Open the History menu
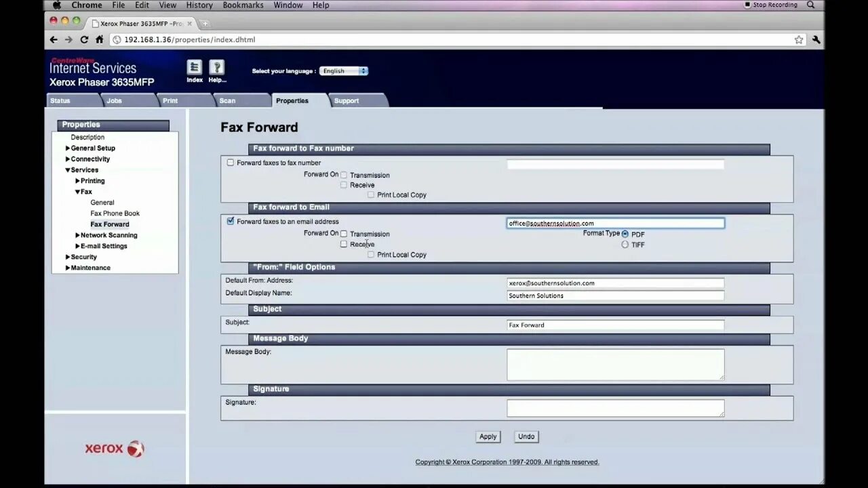Screen dimensions: 868x488 click(199, 5)
